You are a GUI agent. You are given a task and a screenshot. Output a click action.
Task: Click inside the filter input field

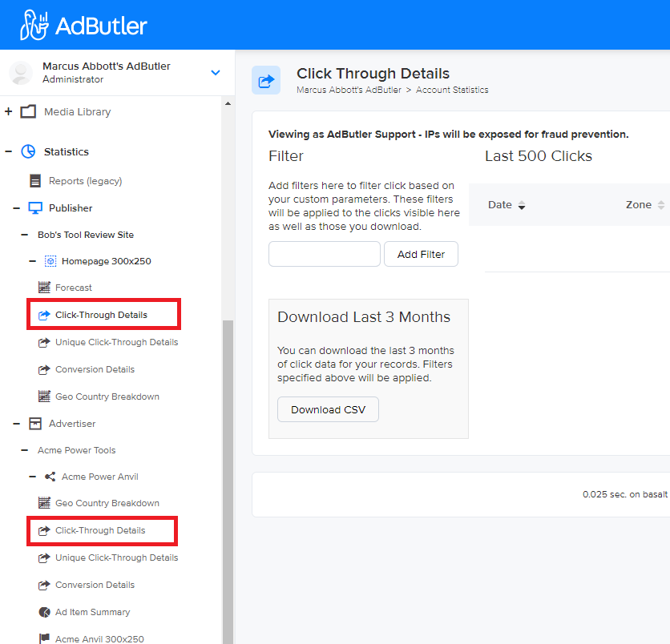coord(324,254)
